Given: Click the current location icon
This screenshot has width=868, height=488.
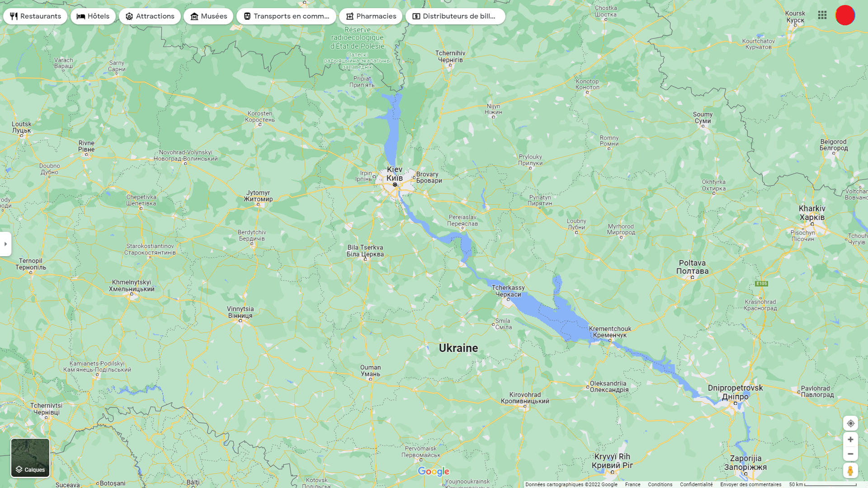Looking at the screenshot, I should (851, 423).
